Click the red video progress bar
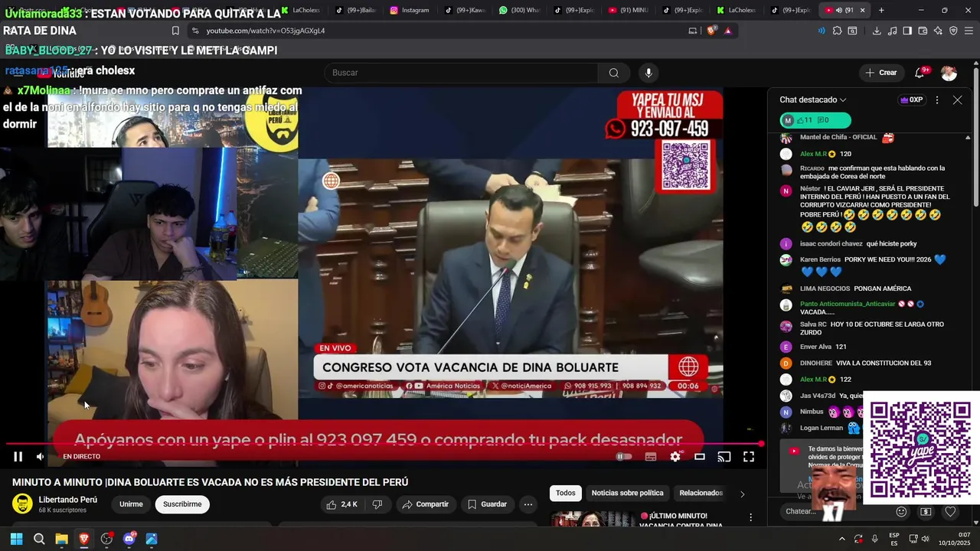Viewport: 980px width, 551px height. point(383,444)
